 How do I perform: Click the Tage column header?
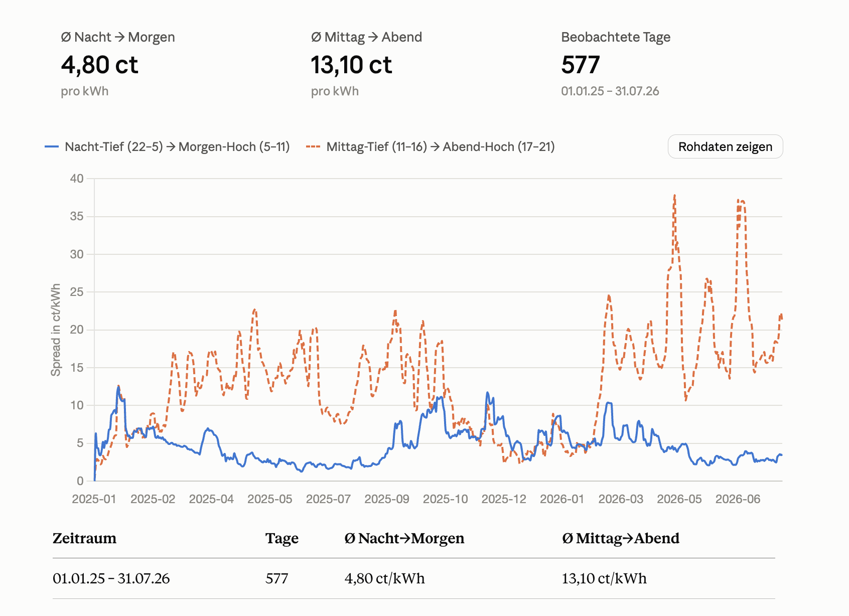click(x=282, y=539)
